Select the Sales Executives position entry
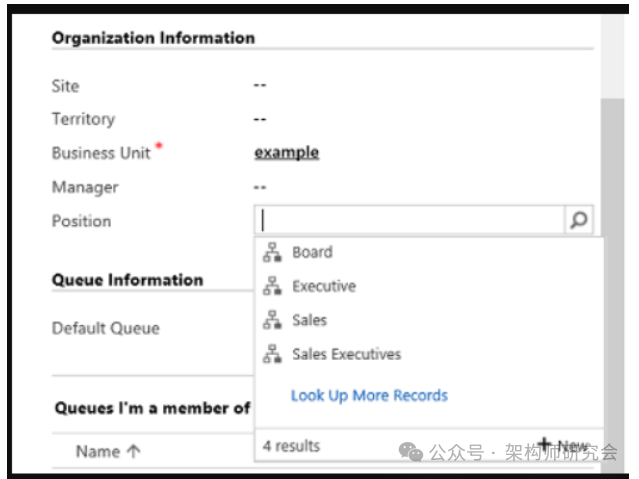639x479 pixels. pyautogui.click(x=346, y=355)
